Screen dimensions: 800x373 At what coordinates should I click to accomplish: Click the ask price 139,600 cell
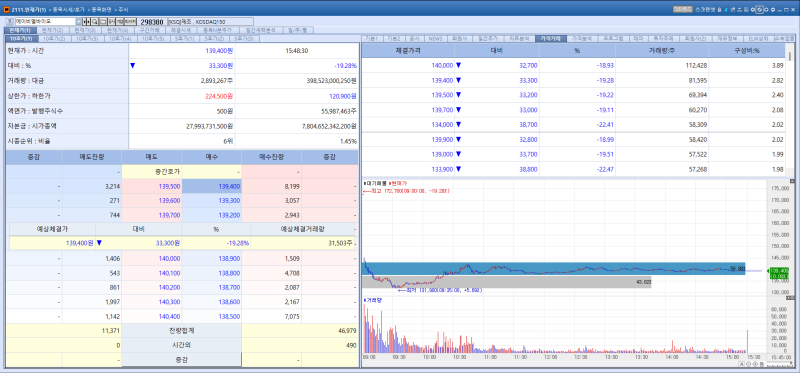(x=152, y=201)
